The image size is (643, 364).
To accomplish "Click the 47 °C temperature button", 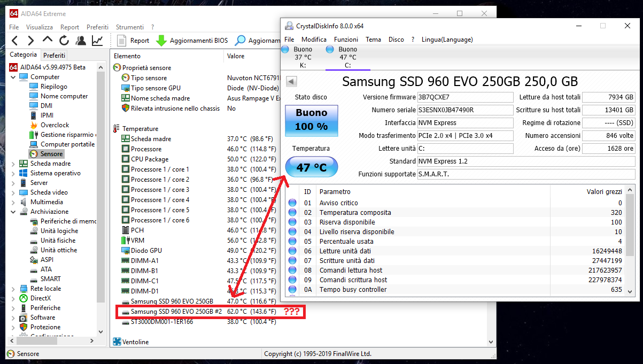I will coord(311,167).
